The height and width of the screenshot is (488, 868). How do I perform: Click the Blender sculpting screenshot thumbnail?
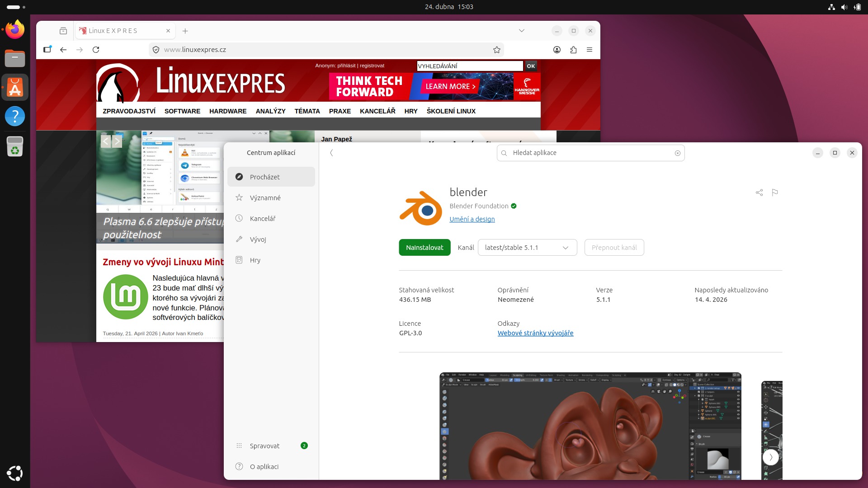tap(590, 426)
